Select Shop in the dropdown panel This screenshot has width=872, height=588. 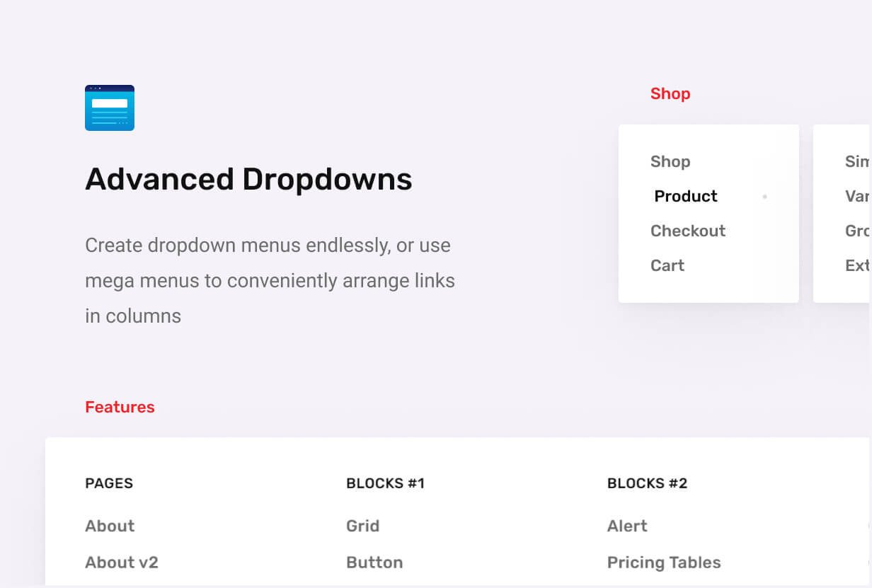tap(670, 161)
